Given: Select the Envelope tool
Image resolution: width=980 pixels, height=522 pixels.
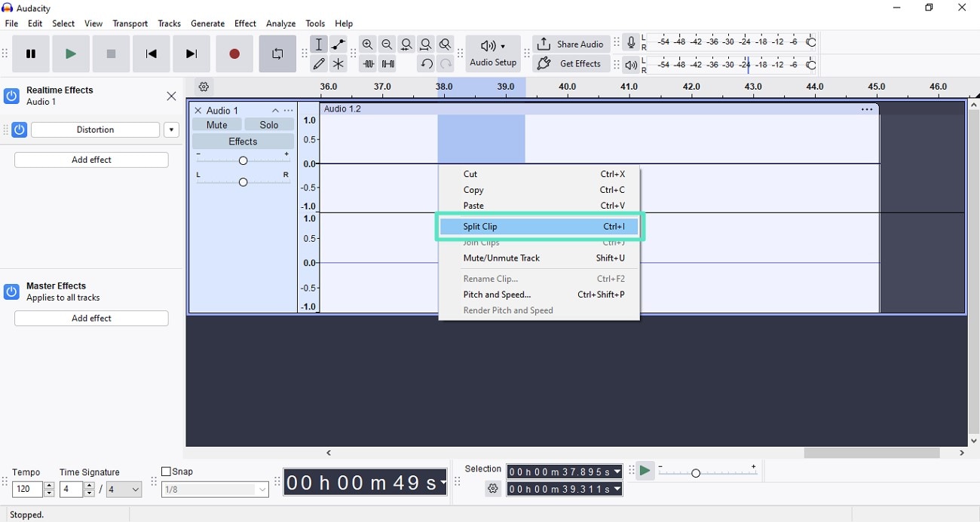Looking at the screenshot, I should click(338, 44).
